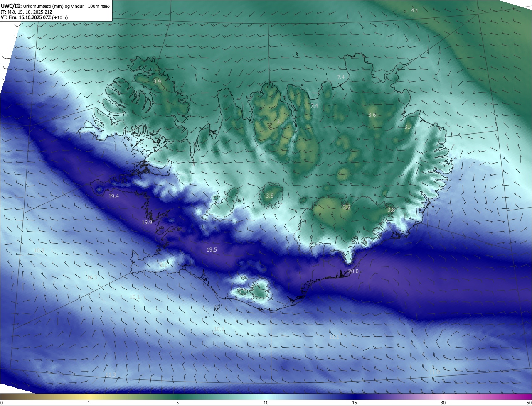Click the 11.1 value label on the map
The width and height of the screenshot is (532, 406).
click(334, 337)
